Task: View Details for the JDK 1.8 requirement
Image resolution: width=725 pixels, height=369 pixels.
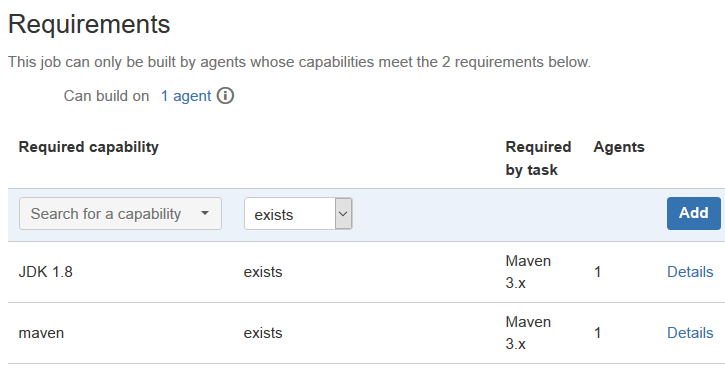Action: pos(690,272)
